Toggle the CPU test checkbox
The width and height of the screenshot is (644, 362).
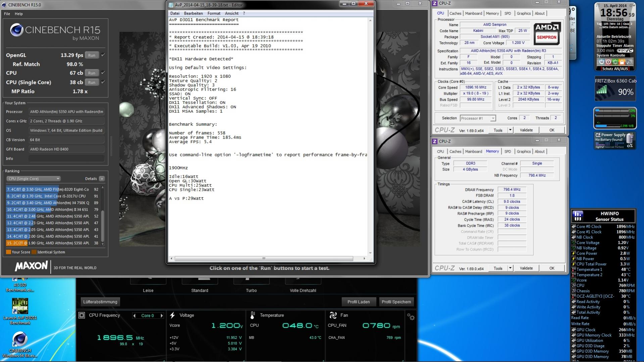tap(103, 73)
